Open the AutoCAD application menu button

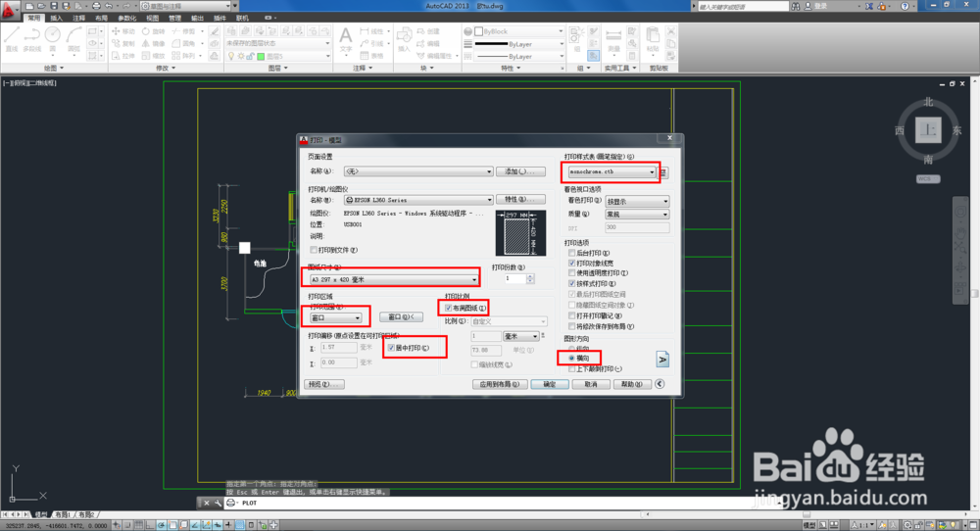click(8, 10)
